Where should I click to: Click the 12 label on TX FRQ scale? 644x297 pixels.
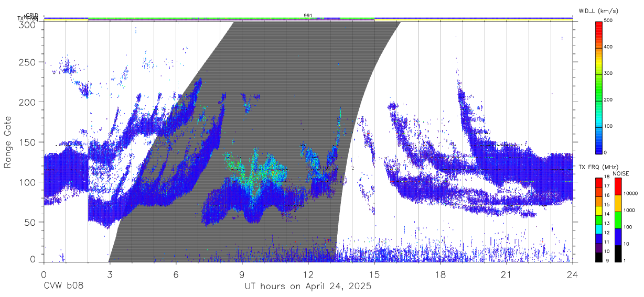click(x=606, y=233)
